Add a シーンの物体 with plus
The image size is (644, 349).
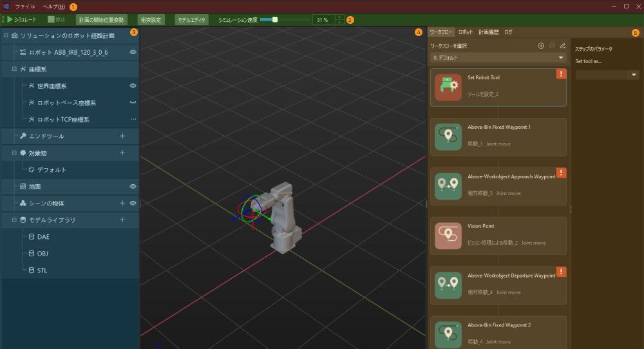122,203
